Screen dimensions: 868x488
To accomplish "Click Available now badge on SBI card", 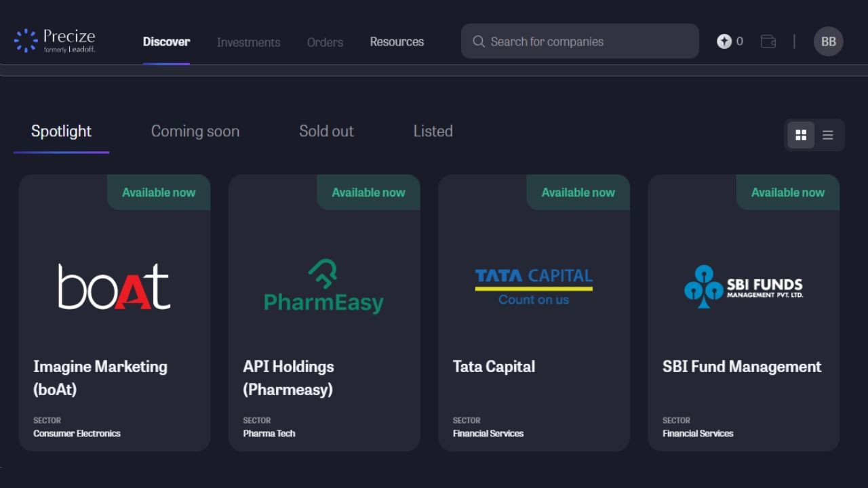I will (x=788, y=192).
